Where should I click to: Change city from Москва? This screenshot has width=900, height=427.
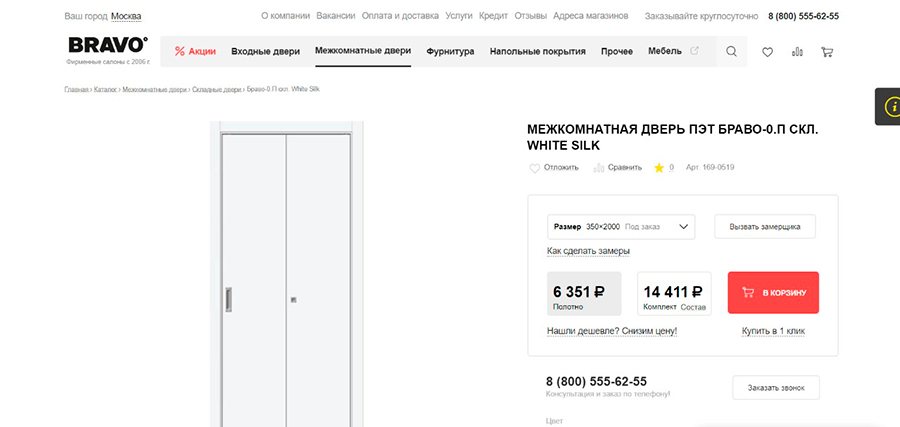point(126,17)
